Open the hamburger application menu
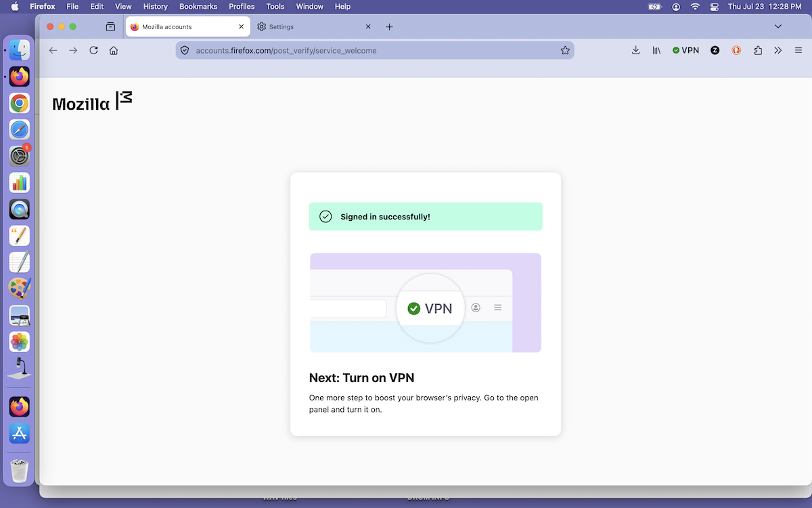 pos(798,50)
